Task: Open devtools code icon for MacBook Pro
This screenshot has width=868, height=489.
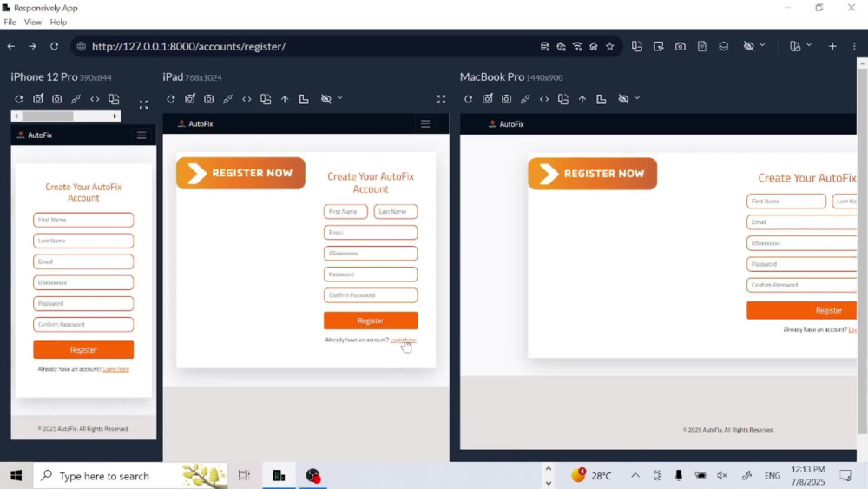Action: pos(544,99)
